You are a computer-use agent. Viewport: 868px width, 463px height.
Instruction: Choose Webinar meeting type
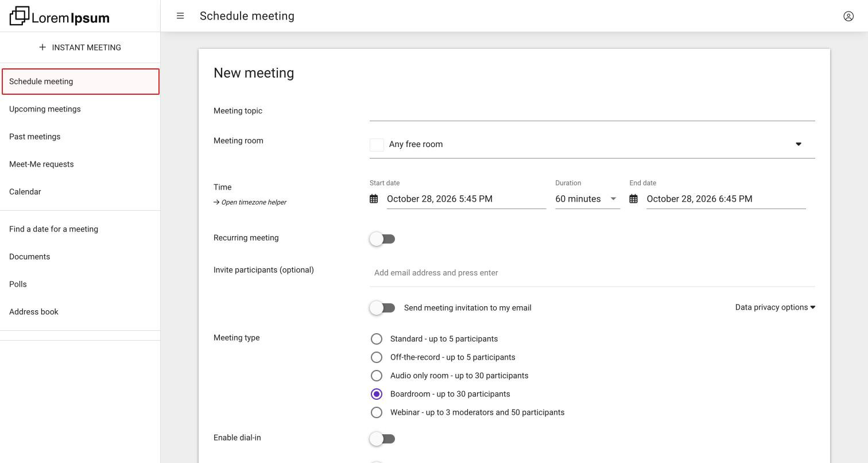(x=377, y=412)
